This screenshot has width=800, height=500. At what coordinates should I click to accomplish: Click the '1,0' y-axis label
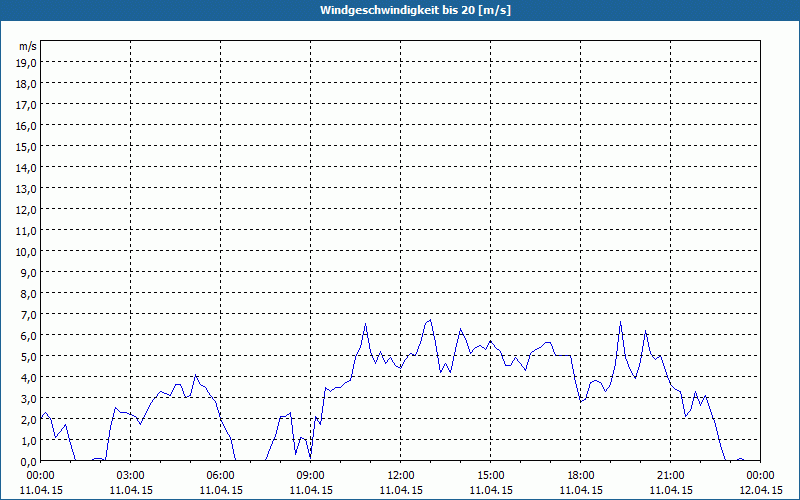[x=28, y=441]
